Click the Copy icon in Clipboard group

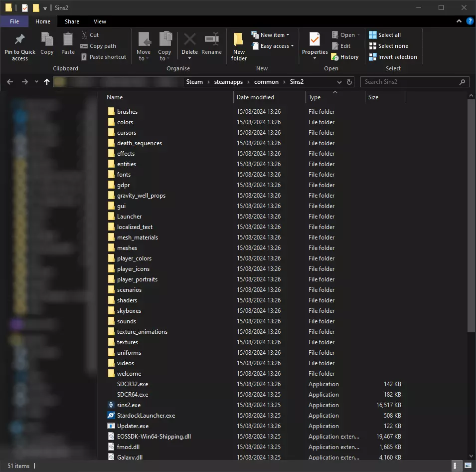[47, 40]
